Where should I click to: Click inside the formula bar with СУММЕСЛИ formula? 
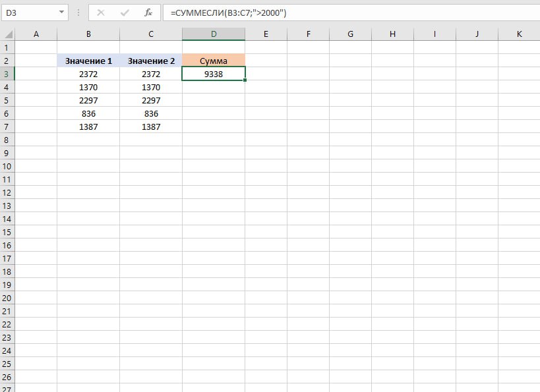pyautogui.click(x=349, y=12)
